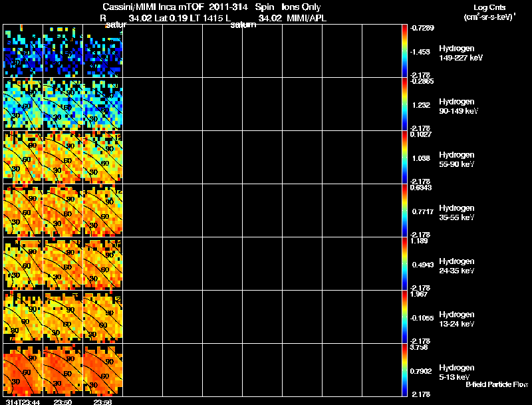Click the color bar for Hydrogen 55-90 keV
This screenshot has width=532, height=405.
click(404, 158)
